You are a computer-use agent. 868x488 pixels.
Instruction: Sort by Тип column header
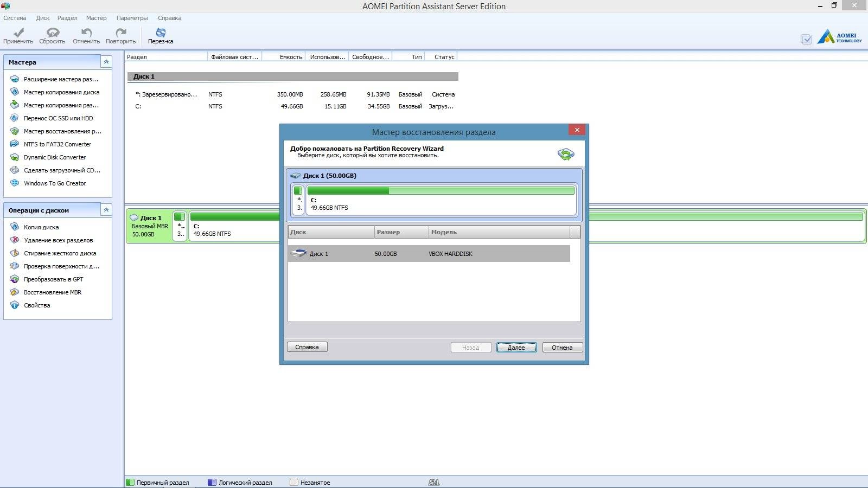pyautogui.click(x=409, y=56)
